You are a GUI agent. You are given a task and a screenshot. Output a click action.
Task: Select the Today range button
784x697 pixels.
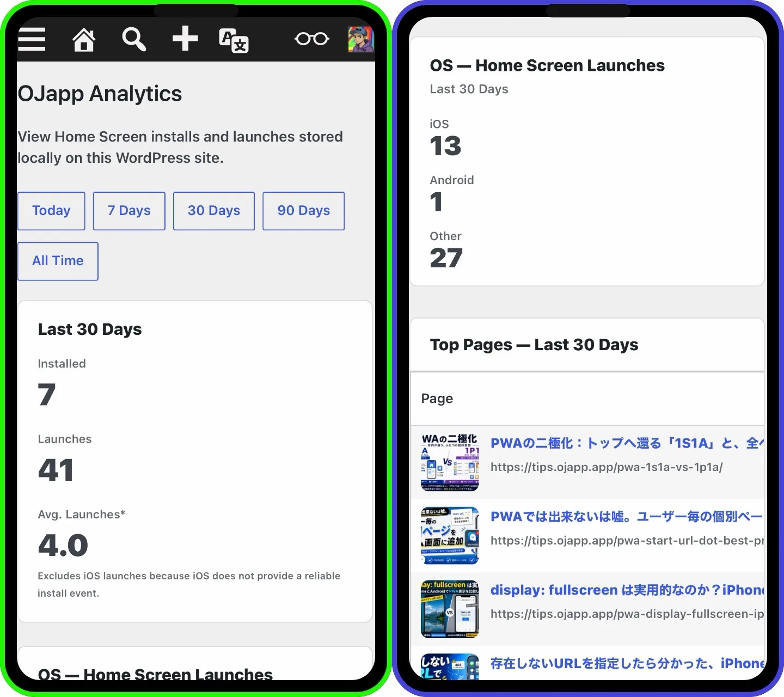click(x=51, y=211)
